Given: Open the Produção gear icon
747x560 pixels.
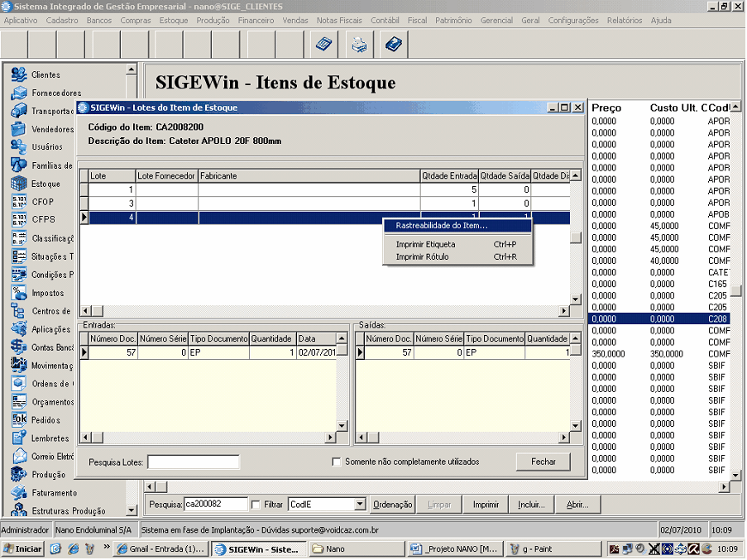Looking at the screenshot, I should [x=18, y=474].
